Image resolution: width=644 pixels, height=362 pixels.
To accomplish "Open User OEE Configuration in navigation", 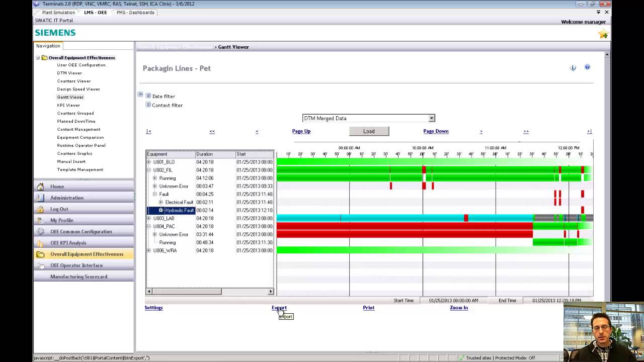I will click(81, 65).
